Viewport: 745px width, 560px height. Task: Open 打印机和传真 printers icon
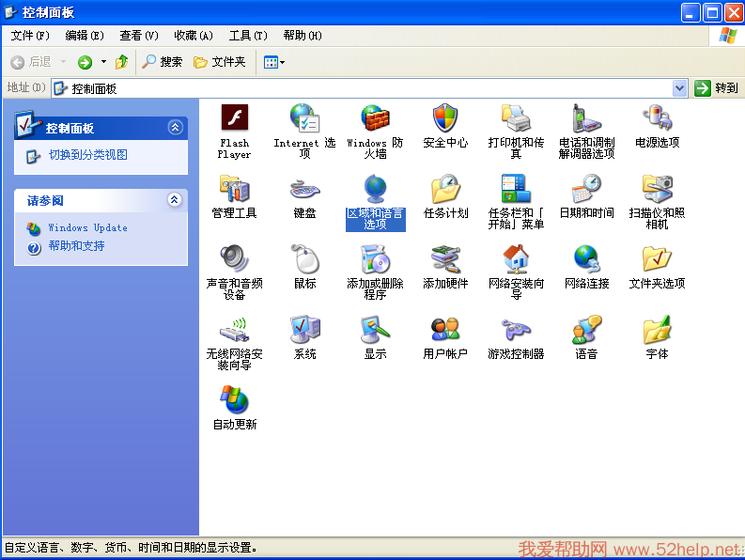(x=516, y=118)
